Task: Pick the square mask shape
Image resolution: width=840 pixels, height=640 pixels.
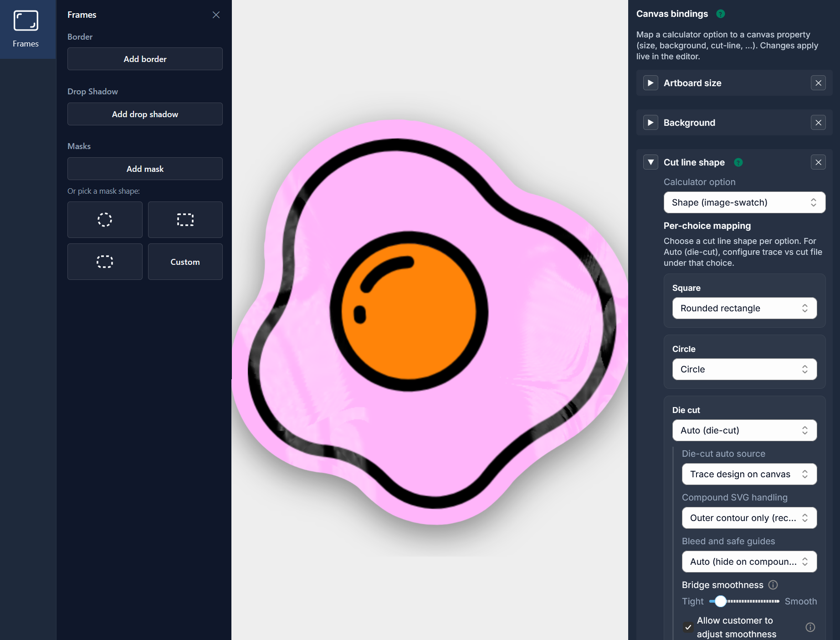Action: 185,220
